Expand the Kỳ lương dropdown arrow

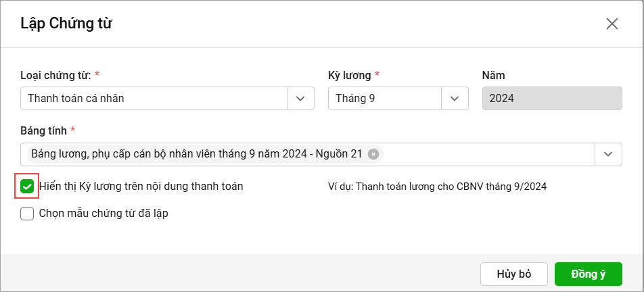pyautogui.click(x=455, y=99)
